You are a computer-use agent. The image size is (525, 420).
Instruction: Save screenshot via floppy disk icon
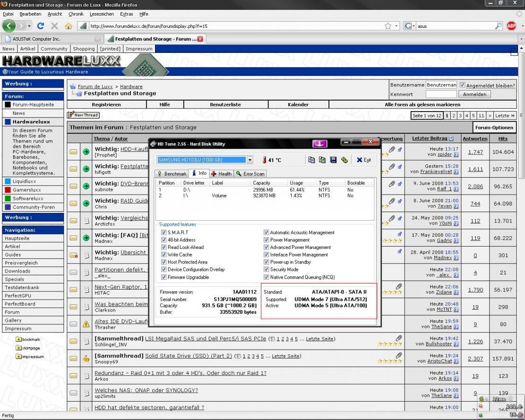pyautogui.click(x=333, y=160)
